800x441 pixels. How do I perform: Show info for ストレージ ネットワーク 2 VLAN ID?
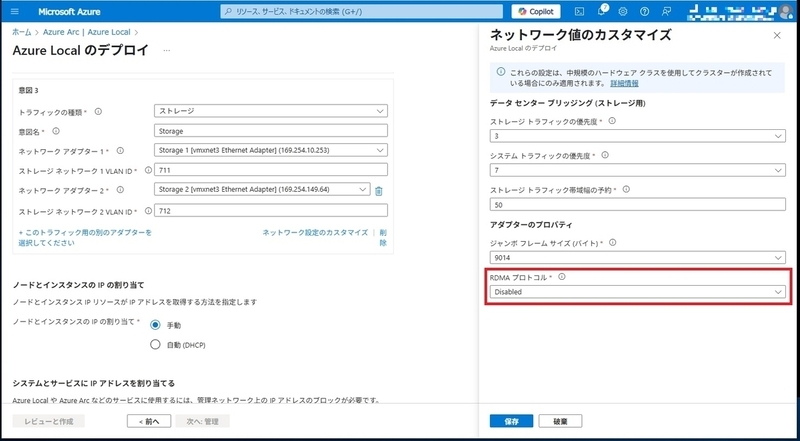(x=148, y=210)
